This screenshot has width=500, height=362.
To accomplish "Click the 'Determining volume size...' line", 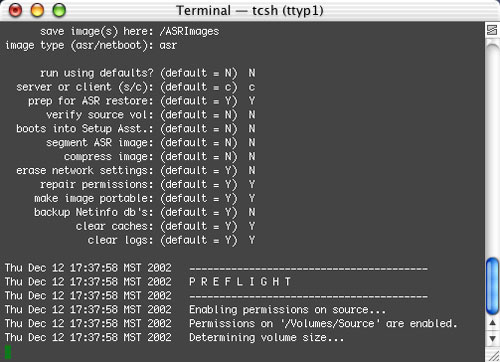I will pos(266,338).
